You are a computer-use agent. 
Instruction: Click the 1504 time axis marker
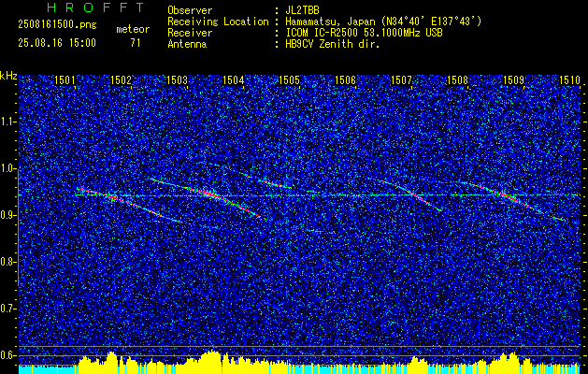pos(234,79)
